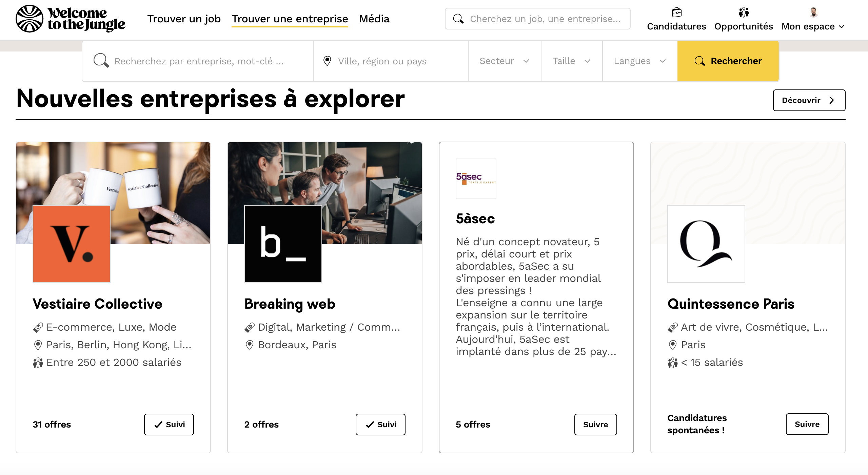The image size is (868, 475).
Task: Expand the Secteur dropdown
Action: point(504,61)
